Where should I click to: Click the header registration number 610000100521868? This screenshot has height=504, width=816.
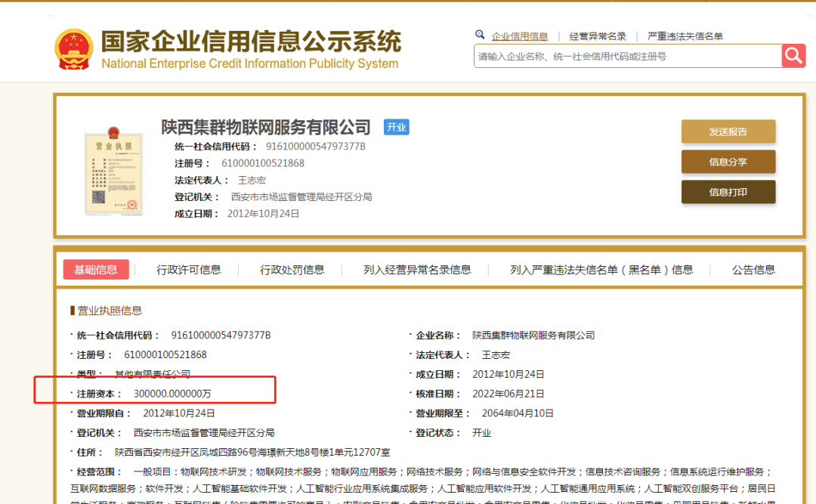[263, 163]
